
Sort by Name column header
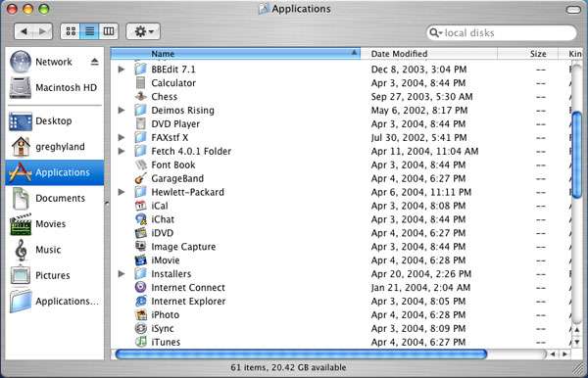[x=235, y=54]
